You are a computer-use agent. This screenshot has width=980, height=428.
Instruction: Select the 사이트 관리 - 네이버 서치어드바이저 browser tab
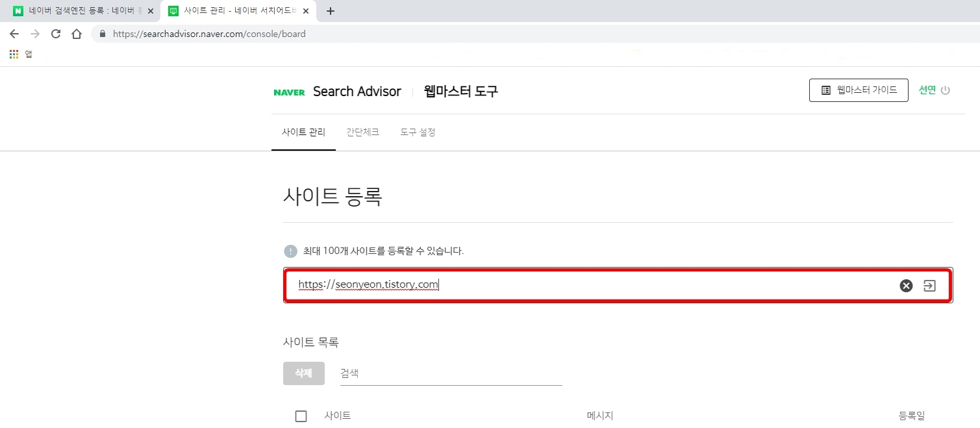point(238,11)
